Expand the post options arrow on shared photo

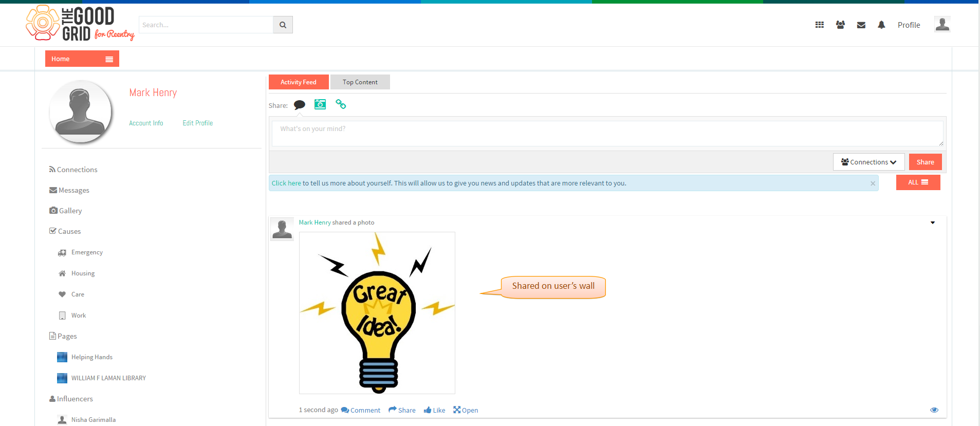click(x=933, y=223)
